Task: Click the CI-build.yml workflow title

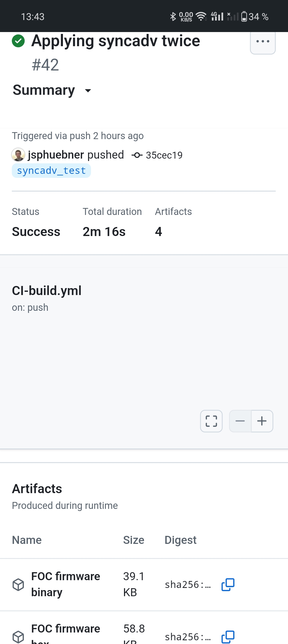Action: pyautogui.click(x=47, y=290)
